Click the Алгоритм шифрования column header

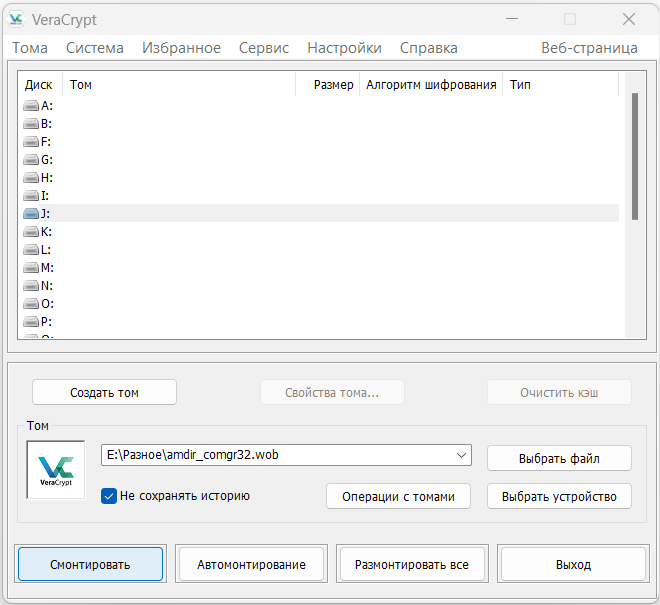(x=431, y=85)
